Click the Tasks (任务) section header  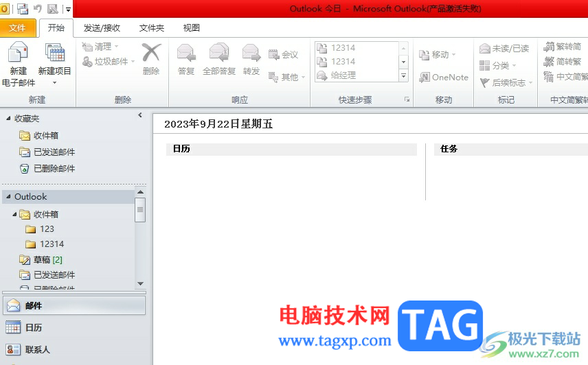point(511,149)
